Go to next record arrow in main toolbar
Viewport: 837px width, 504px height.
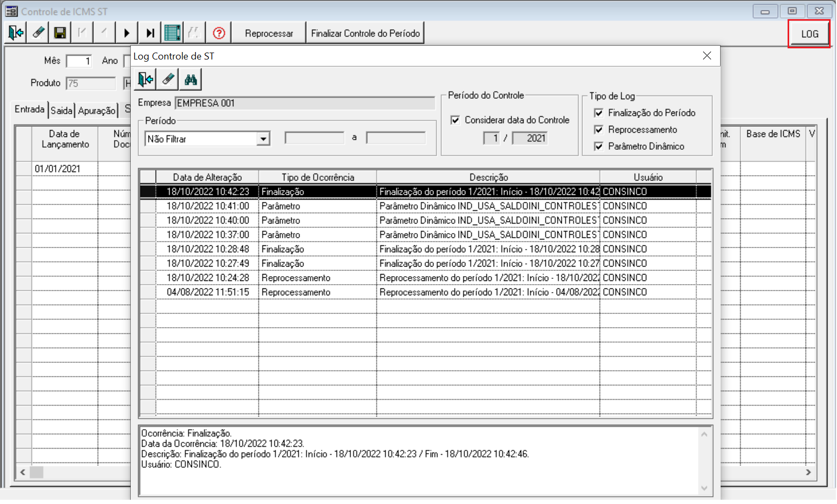pos(126,33)
